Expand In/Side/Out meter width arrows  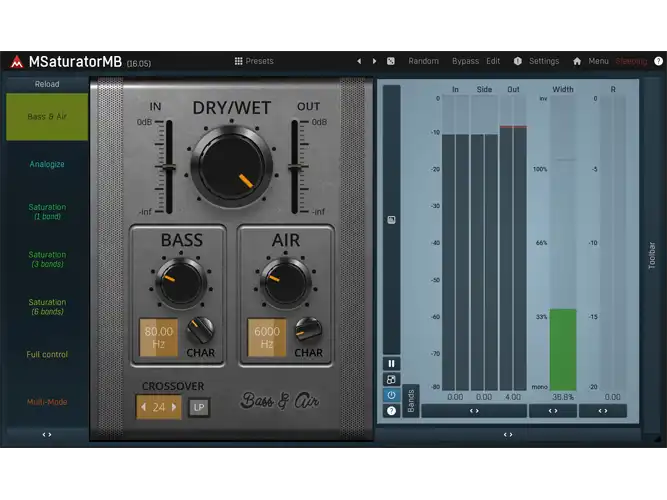pos(474,411)
